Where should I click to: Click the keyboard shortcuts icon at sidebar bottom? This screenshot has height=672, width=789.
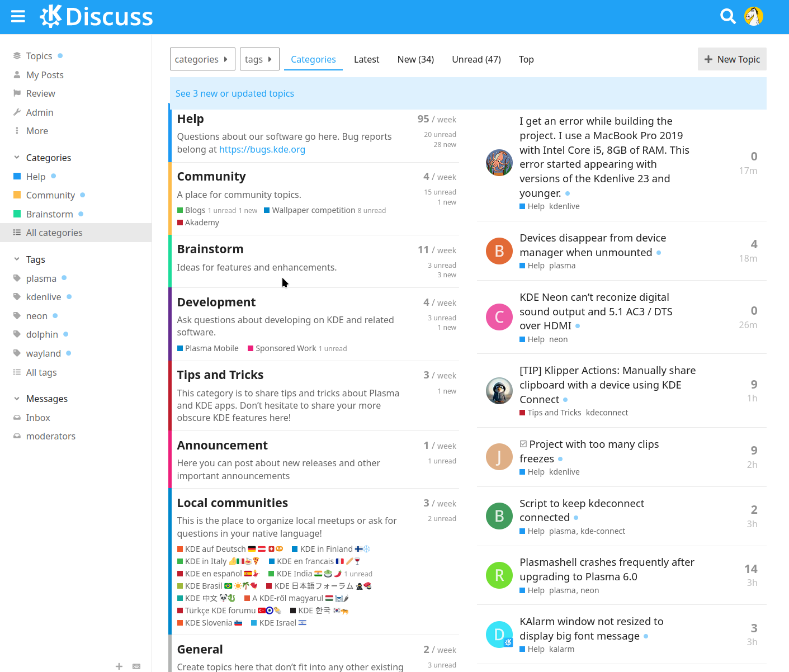(x=136, y=666)
